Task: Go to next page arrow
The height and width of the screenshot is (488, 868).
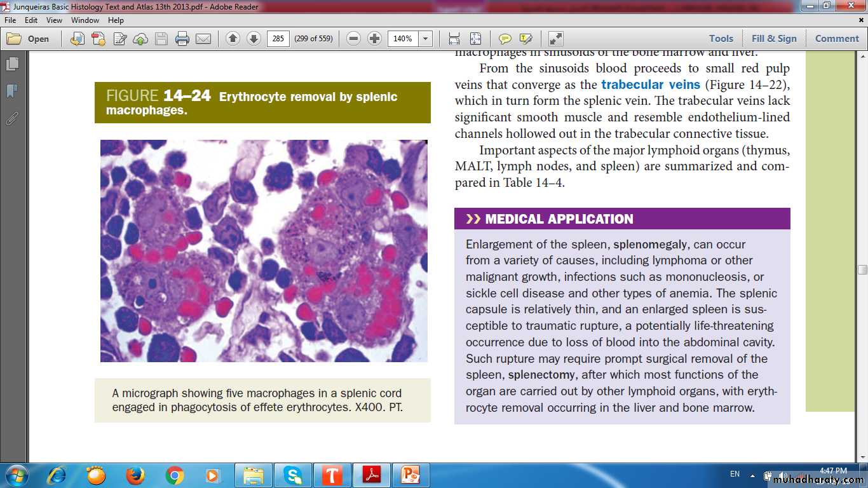Action: pyautogui.click(x=254, y=39)
